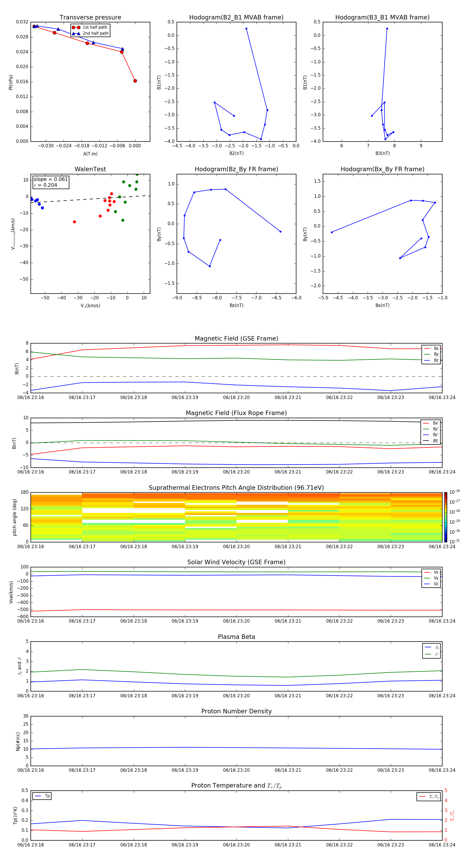The width and height of the screenshot is (473, 868).
Task: Click the 'Bz' legend entry in GSE magnetic plot
Action: 431,360
